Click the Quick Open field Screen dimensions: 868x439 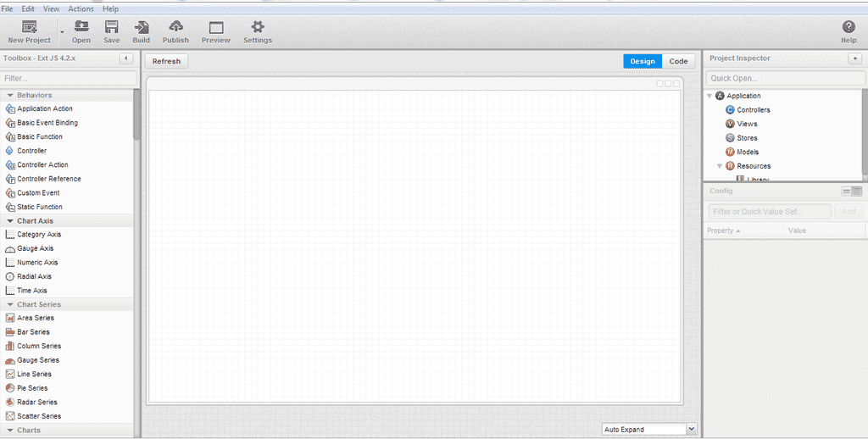pos(786,78)
